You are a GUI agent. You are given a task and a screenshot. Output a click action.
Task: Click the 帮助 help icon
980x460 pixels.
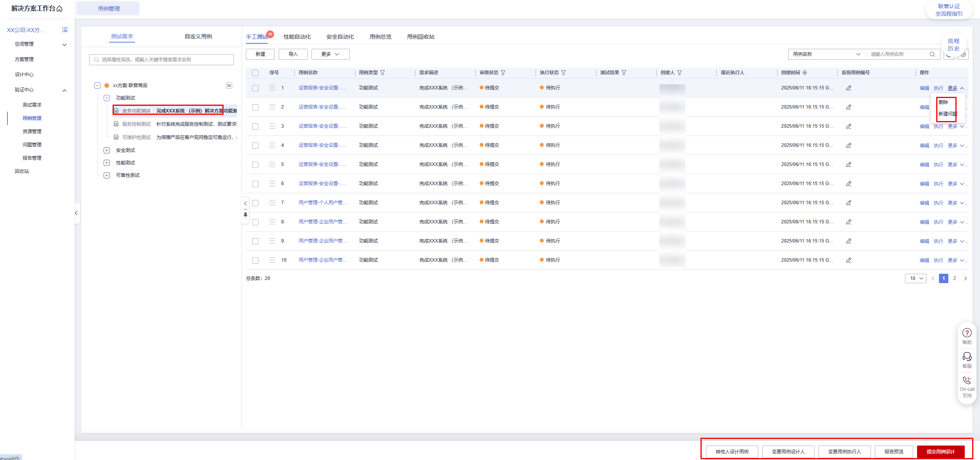click(x=967, y=333)
